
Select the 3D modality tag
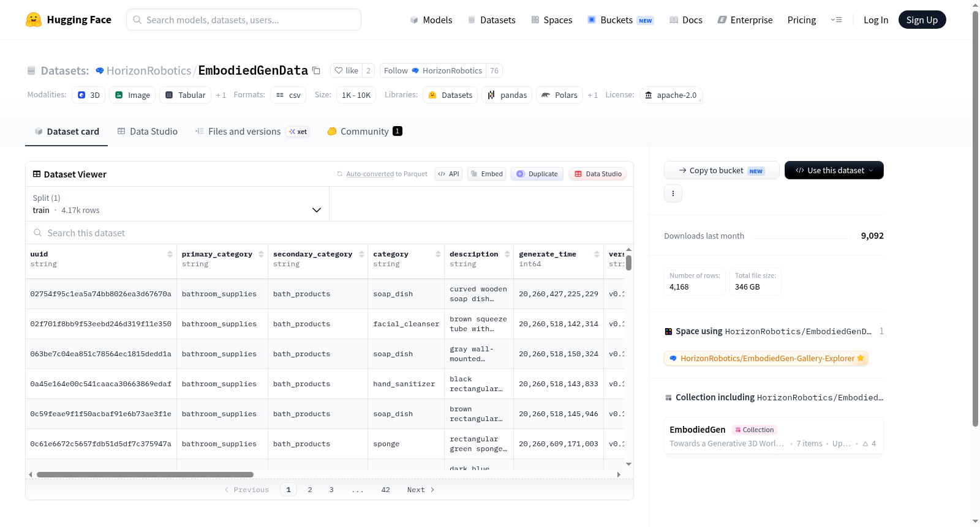[89, 95]
